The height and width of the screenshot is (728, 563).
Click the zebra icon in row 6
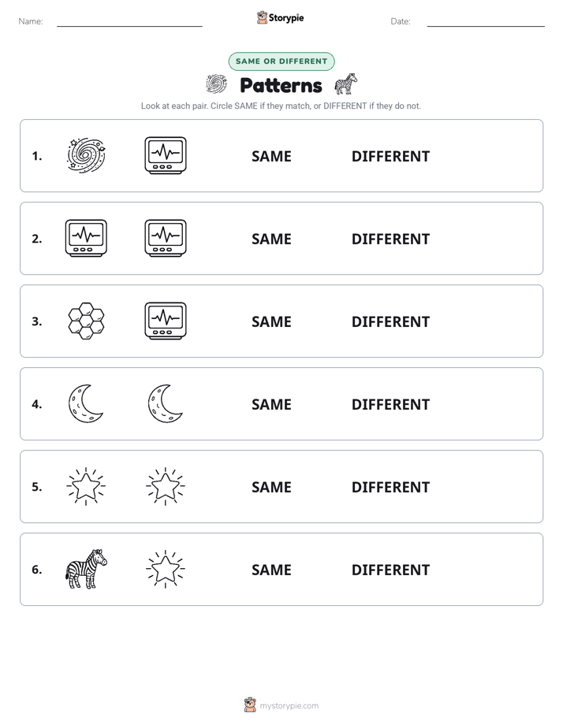[87, 569]
